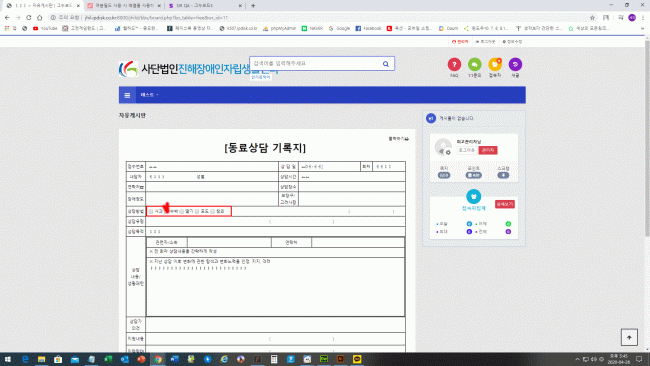Expand the 테스트 dropdown in navigation bar
Screen dimensions: 650x366
pyautogui.click(x=149, y=95)
